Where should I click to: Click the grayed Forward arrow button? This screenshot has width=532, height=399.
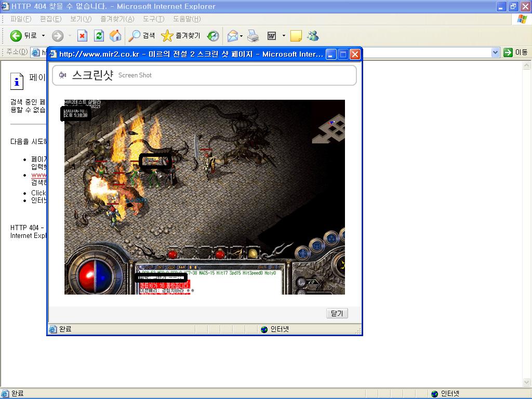point(58,36)
